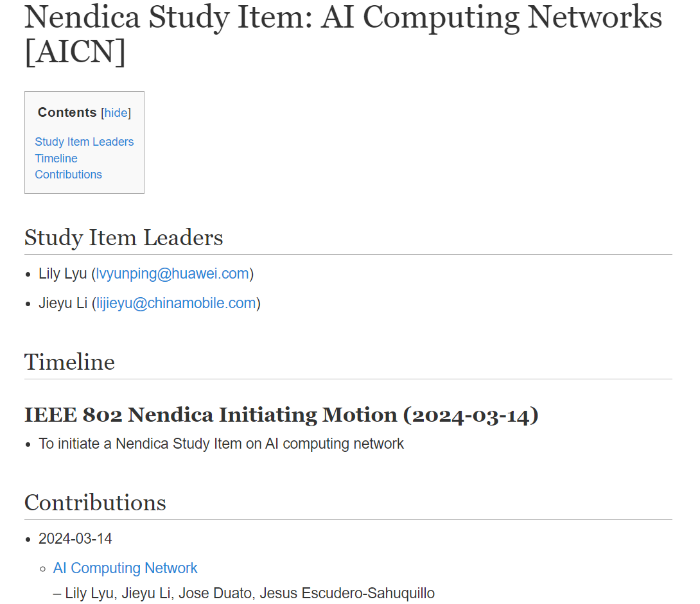Click the Study Item Leaders section heading
This screenshot has height=604, width=700.
[x=124, y=237]
